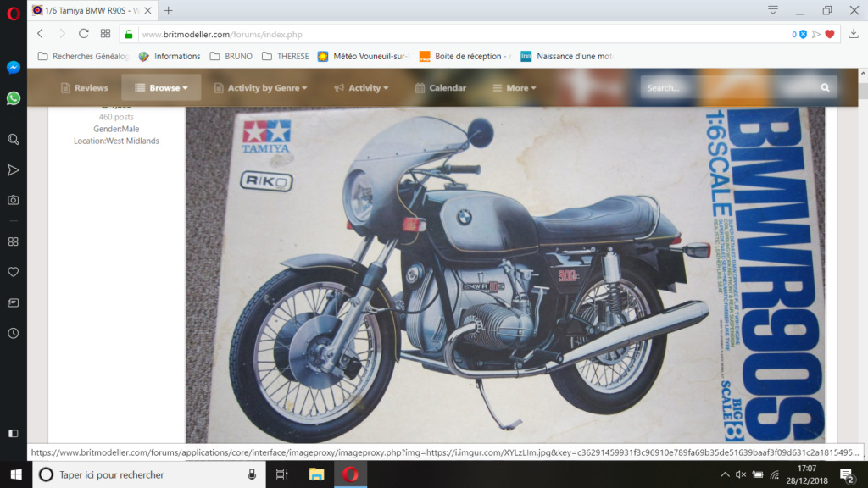Expand the More dropdown menu
The height and width of the screenshot is (488, 868).
[x=515, y=87]
